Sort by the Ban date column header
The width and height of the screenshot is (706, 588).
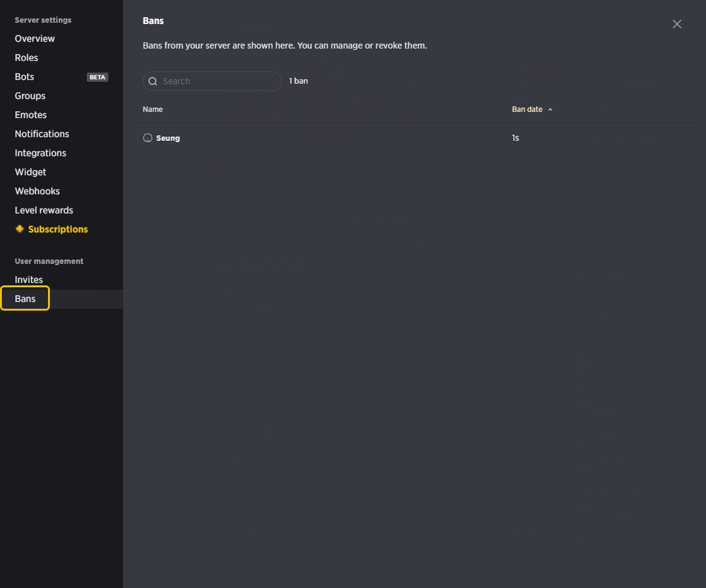pos(527,109)
